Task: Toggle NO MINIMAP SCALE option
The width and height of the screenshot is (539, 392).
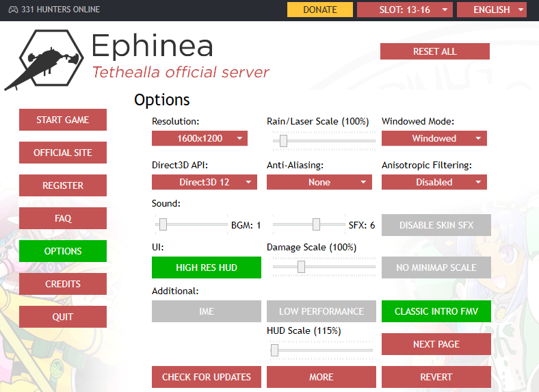Action: (x=436, y=267)
